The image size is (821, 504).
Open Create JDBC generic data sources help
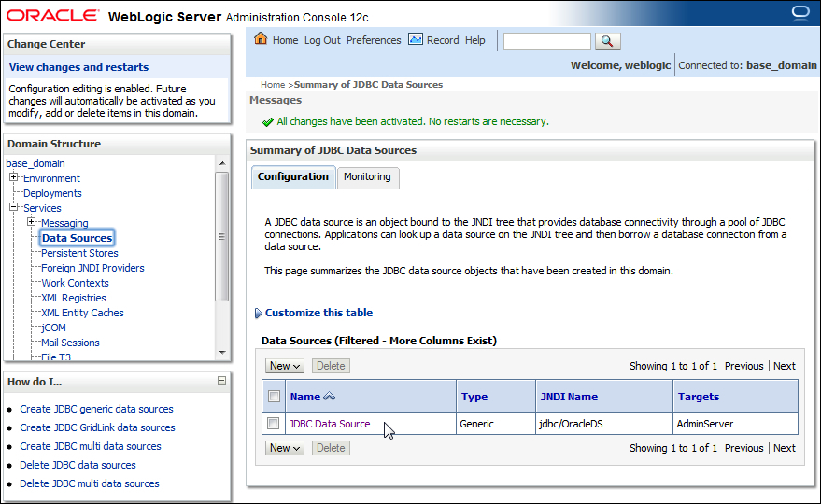point(96,409)
